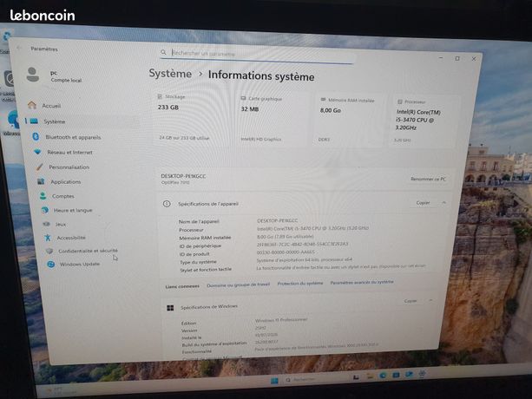The width and height of the screenshot is (532, 399).
Task: Open the Accessibilité icon
Action: [x=48, y=238]
